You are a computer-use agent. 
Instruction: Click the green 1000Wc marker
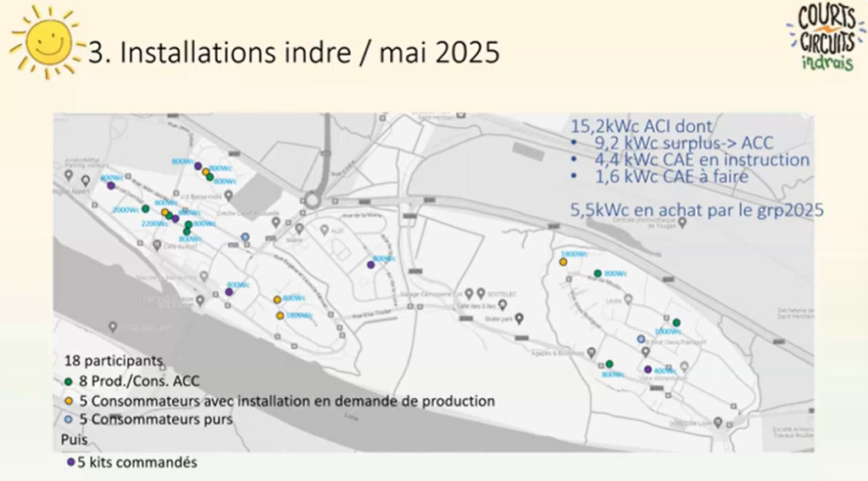(676, 323)
